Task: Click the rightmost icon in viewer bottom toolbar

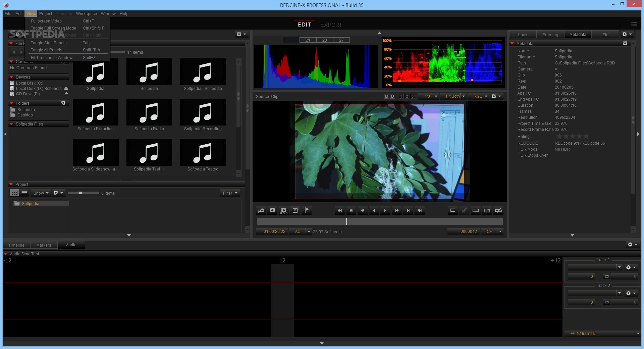Action: point(498,210)
